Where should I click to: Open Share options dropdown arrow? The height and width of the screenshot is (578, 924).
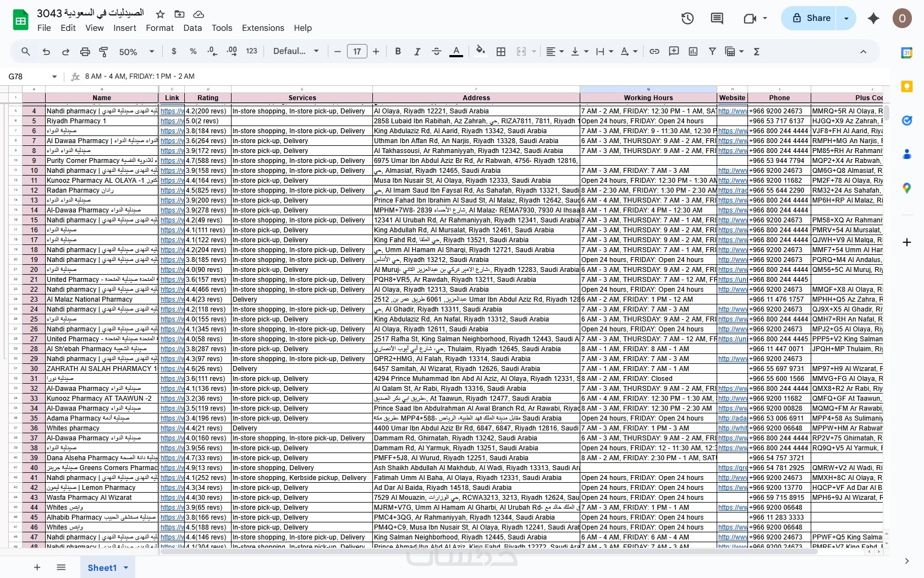(x=846, y=18)
